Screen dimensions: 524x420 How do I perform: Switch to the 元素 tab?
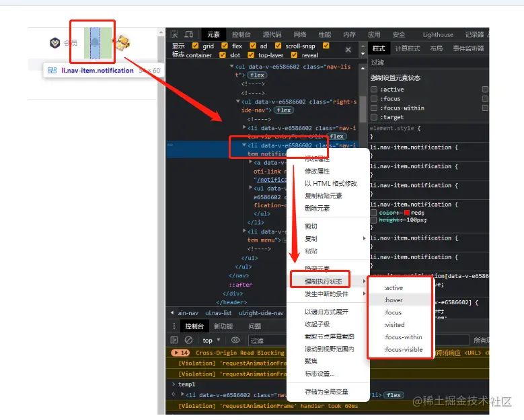tap(213, 34)
